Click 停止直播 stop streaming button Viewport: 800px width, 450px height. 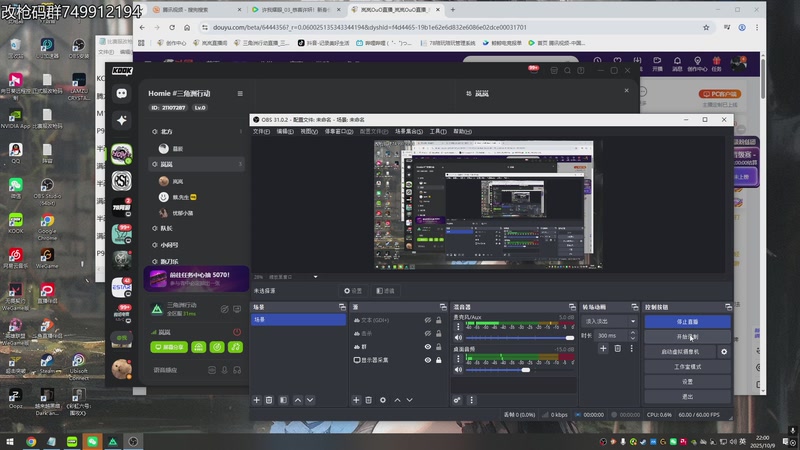coord(687,322)
